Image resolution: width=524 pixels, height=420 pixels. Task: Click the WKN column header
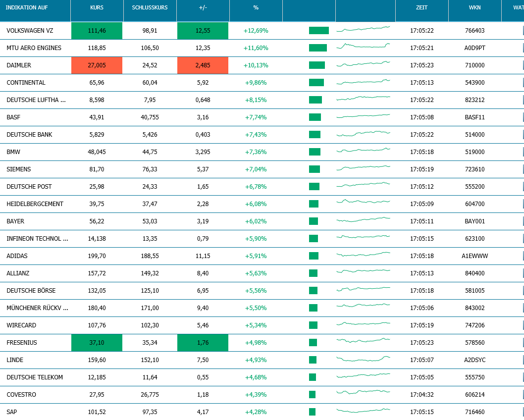click(474, 8)
